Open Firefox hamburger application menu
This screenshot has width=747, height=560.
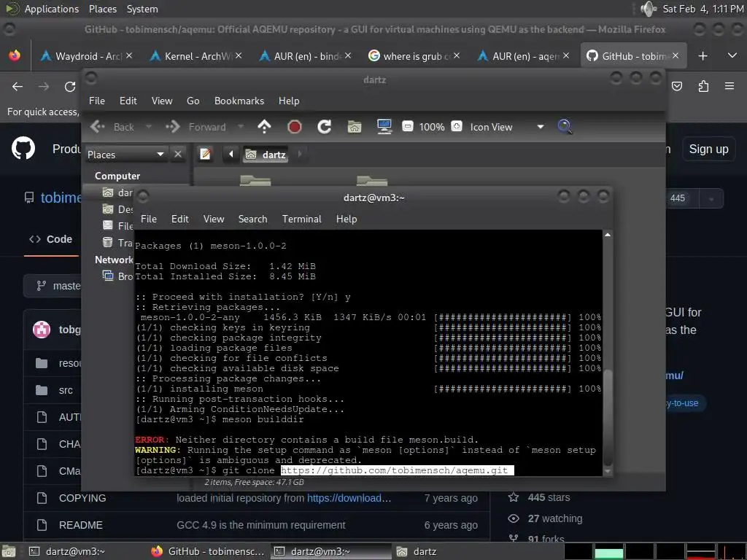(x=729, y=86)
